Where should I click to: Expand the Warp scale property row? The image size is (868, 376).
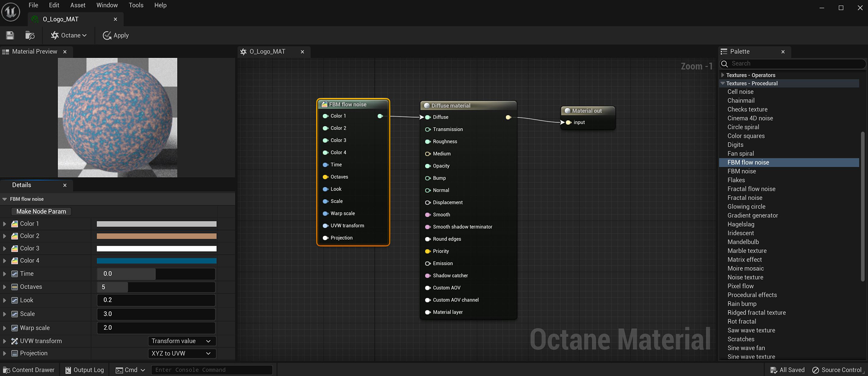tap(5, 328)
